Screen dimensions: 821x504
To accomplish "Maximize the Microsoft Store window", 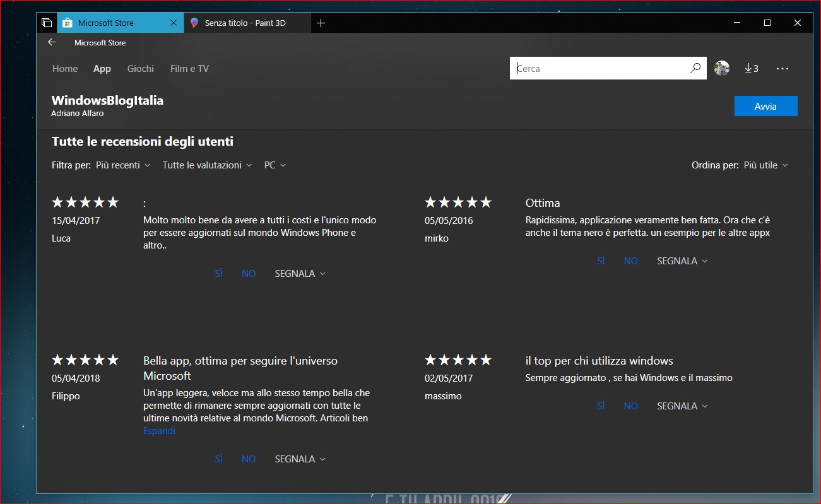I will pos(767,23).
